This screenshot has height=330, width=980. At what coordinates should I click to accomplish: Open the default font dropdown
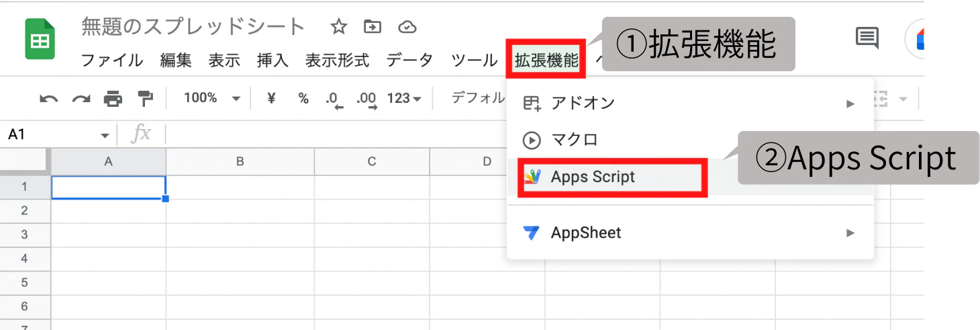click(477, 98)
